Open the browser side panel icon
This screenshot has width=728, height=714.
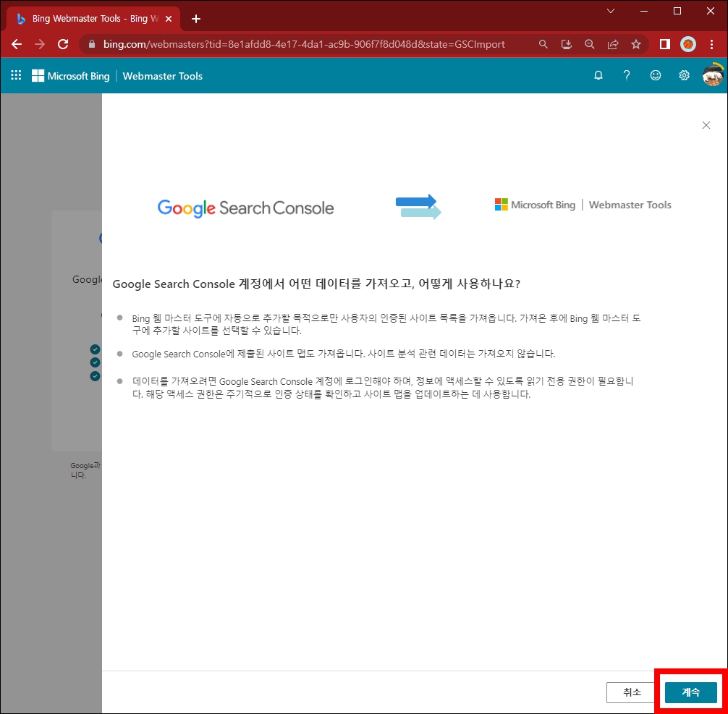tap(664, 44)
